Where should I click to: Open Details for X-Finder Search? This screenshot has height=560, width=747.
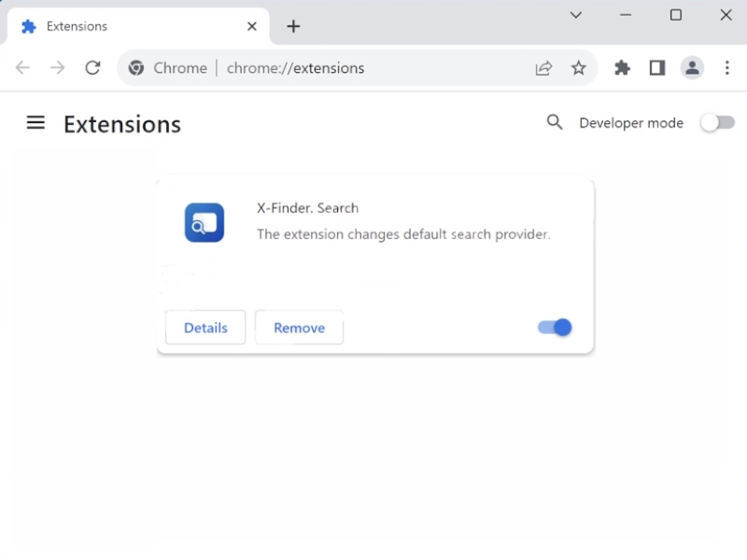tap(205, 328)
